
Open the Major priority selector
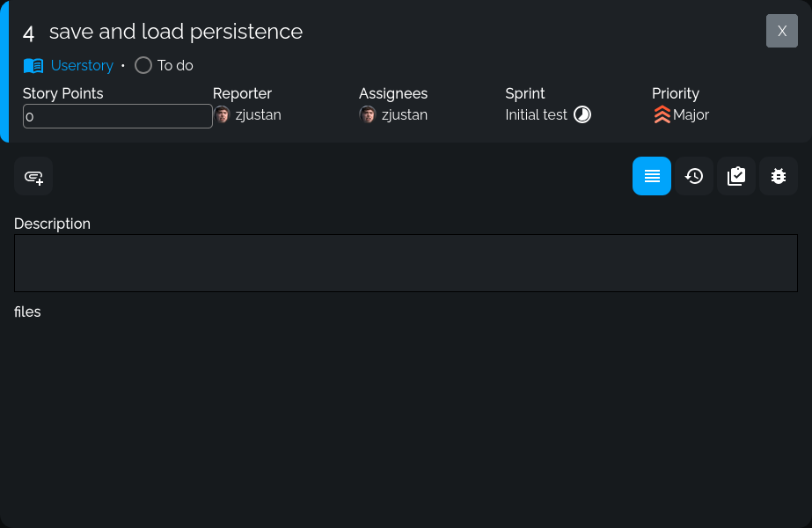point(691,115)
